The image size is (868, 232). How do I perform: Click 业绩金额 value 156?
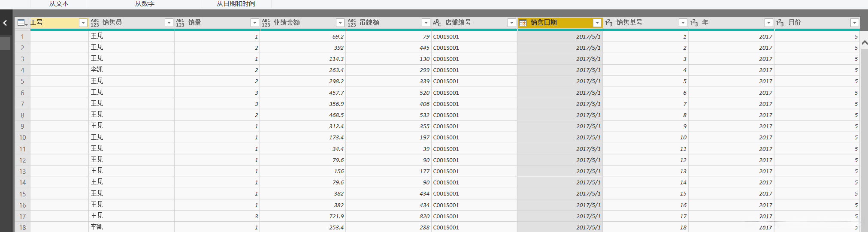pyautogui.click(x=303, y=171)
